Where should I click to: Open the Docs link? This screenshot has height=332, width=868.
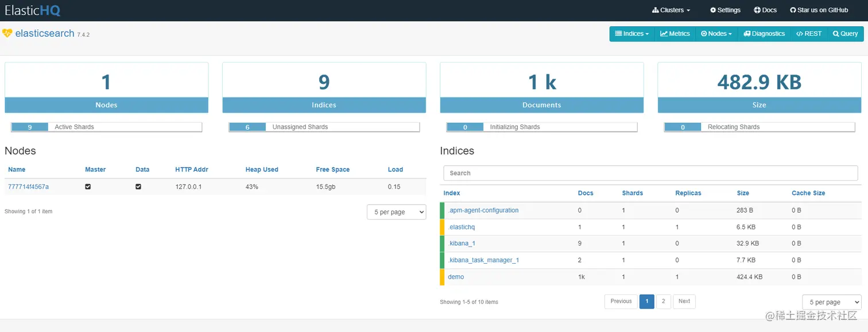tap(765, 10)
